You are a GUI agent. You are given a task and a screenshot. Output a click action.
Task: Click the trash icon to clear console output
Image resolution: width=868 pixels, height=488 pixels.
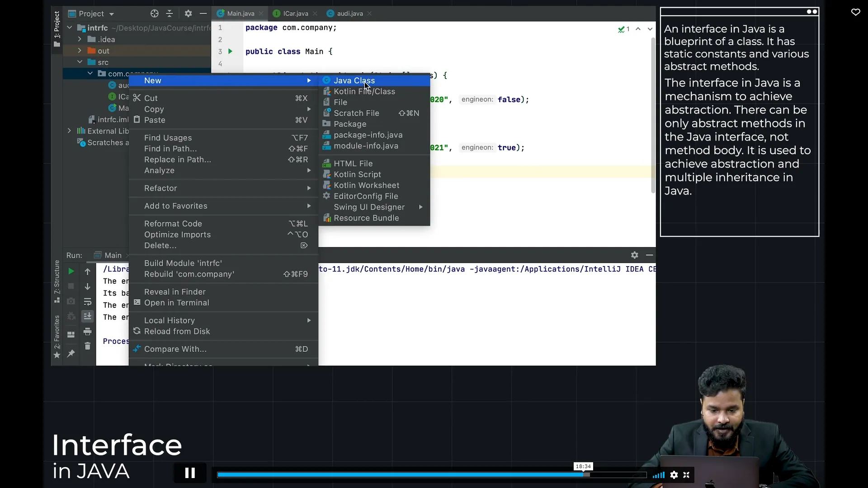[x=88, y=346]
